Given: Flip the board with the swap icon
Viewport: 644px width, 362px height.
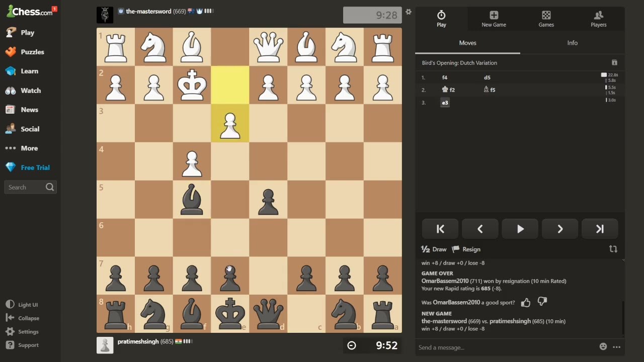Looking at the screenshot, I should coord(613,249).
